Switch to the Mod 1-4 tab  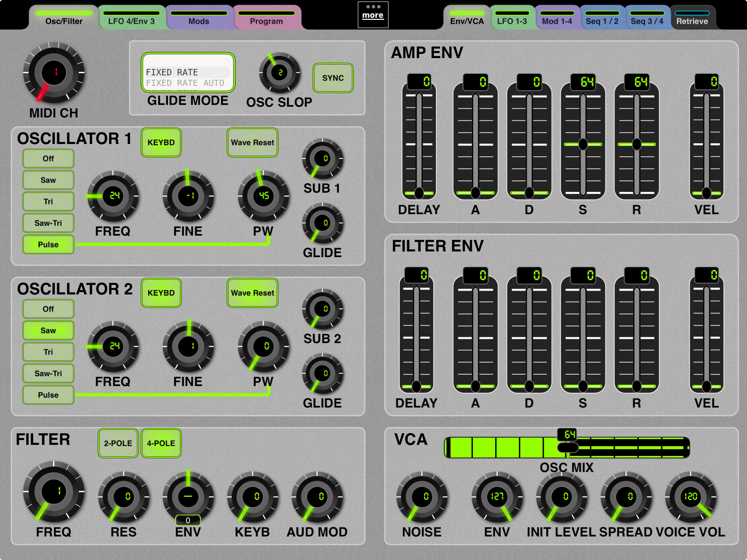pos(557,17)
